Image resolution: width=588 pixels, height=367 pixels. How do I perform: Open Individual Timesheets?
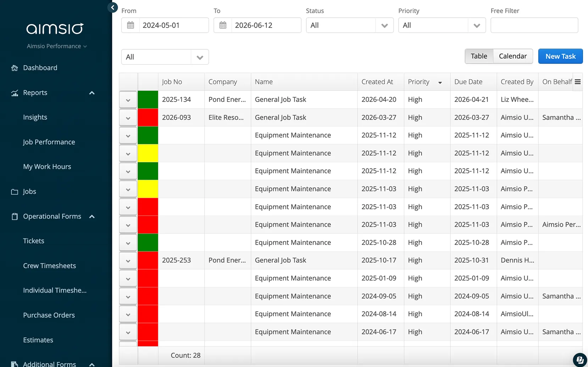(x=55, y=290)
